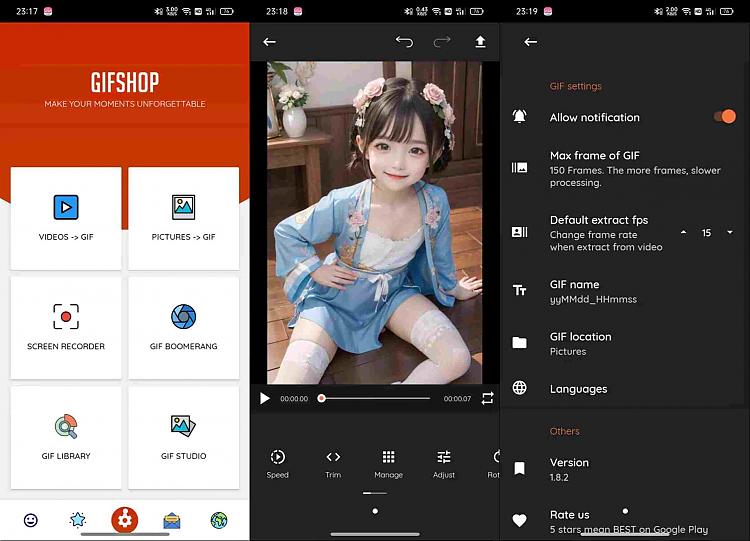Go back using settings screen back arrow
The image size is (750, 541).
pyautogui.click(x=531, y=42)
